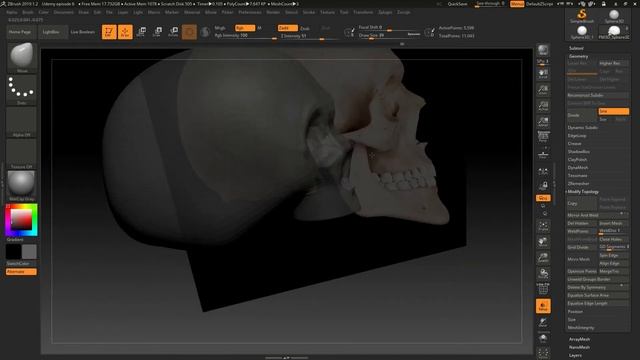Toggle the orange Alternate button
The image size is (640, 360).
[x=21, y=272]
